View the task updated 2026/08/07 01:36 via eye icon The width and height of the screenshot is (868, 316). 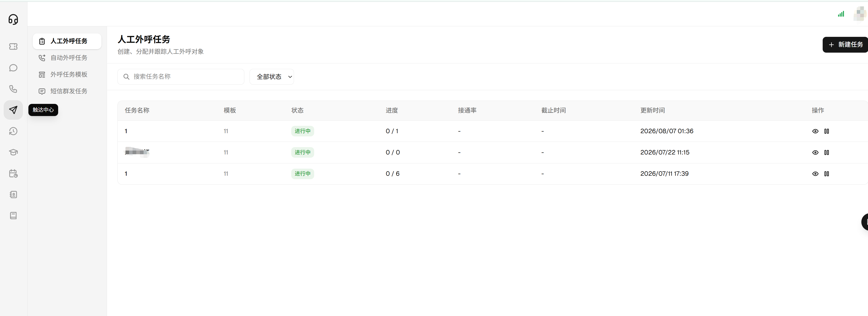815,131
